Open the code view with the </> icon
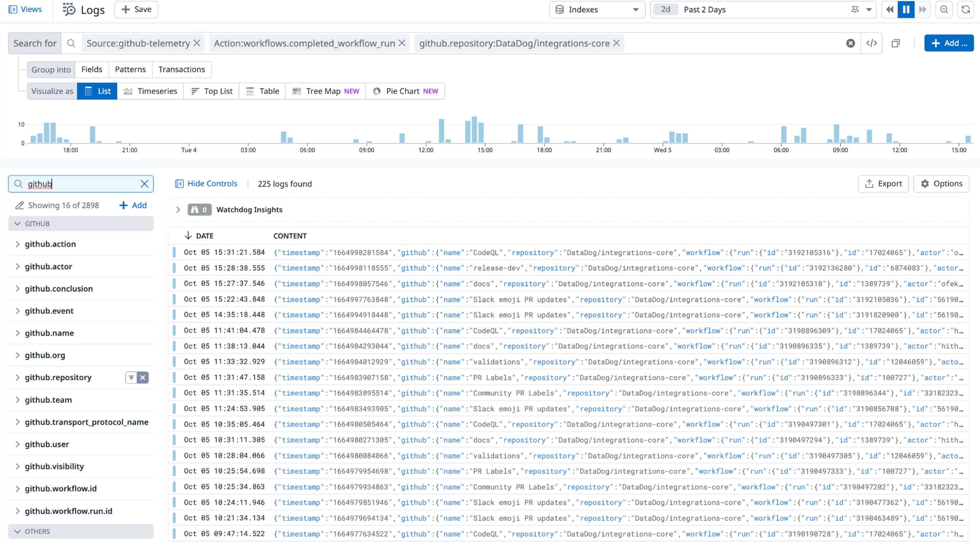 [871, 43]
